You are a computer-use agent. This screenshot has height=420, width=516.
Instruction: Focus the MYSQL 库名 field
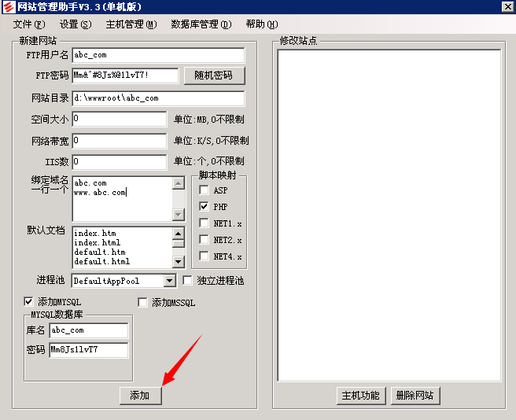click(89, 330)
